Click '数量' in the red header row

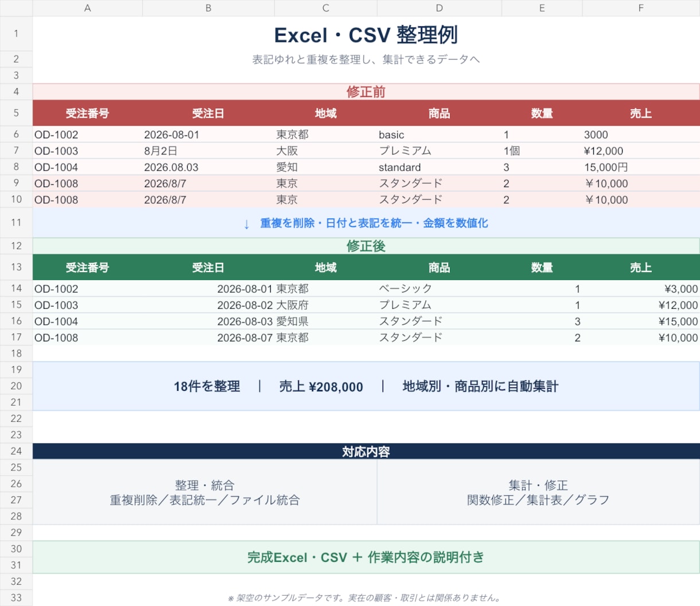point(542,114)
